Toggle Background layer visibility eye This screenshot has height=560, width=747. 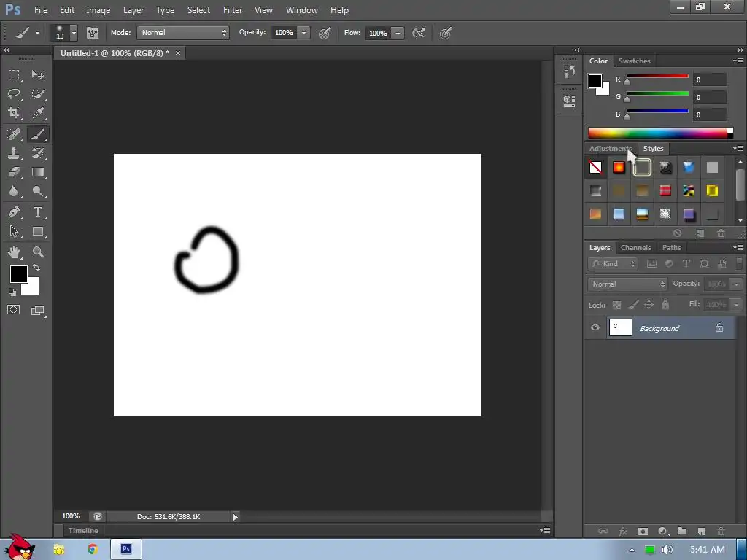(x=595, y=327)
